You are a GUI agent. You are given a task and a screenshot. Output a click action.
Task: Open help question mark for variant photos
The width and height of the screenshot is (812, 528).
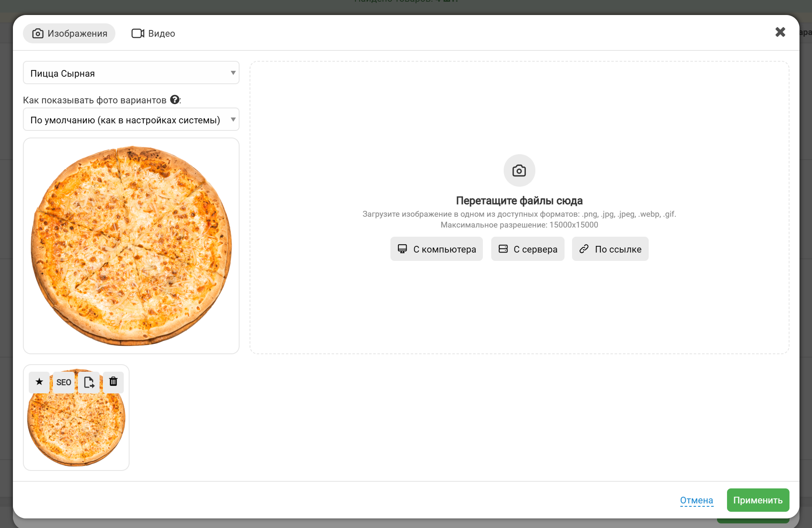(x=175, y=100)
